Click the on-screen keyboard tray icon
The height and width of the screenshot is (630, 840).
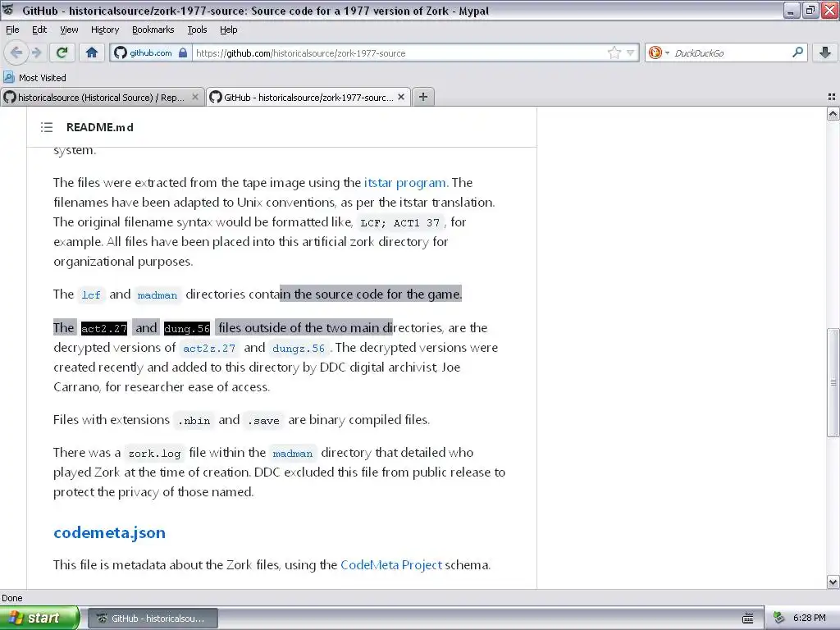(748, 619)
